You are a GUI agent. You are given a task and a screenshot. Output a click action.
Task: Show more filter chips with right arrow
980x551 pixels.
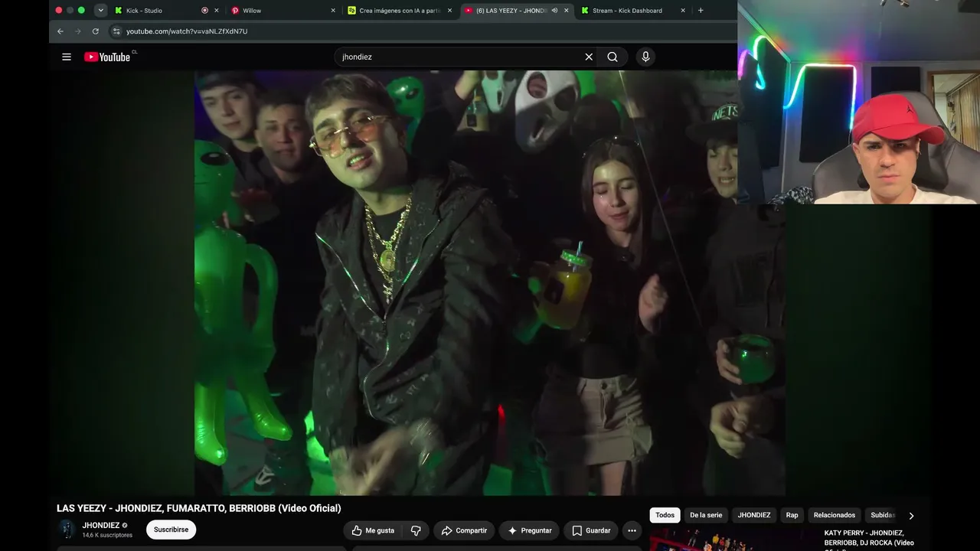(x=911, y=516)
